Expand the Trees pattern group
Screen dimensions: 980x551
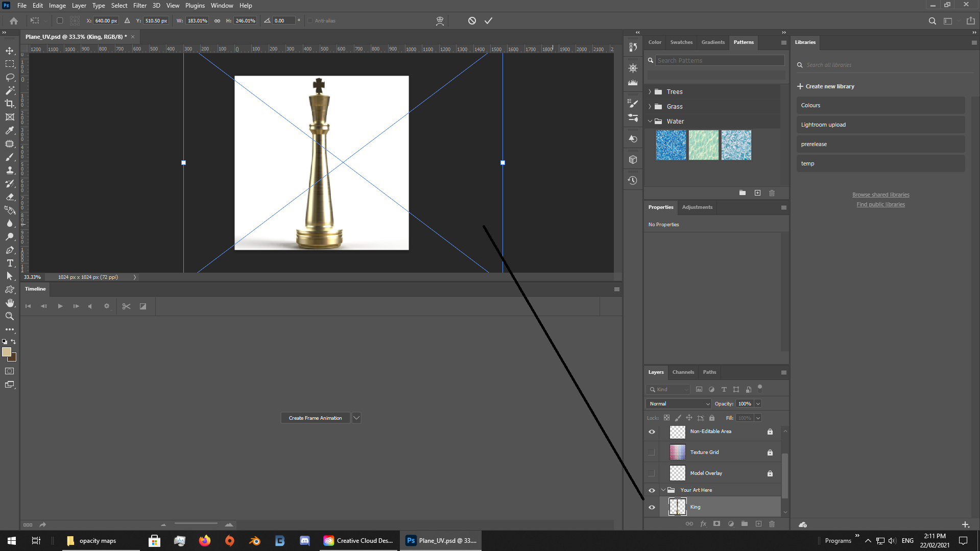point(650,91)
